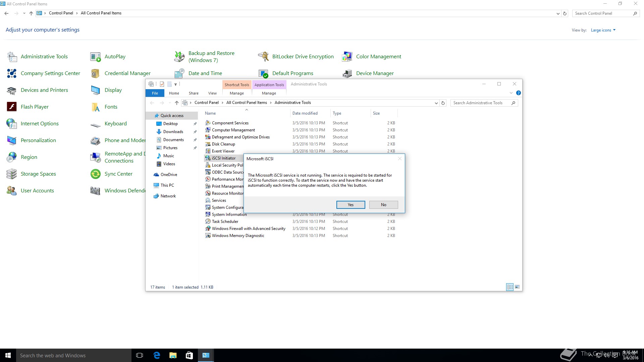Refresh the Administrative Tools folder
Image resolution: width=644 pixels, height=362 pixels.
(443, 103)
